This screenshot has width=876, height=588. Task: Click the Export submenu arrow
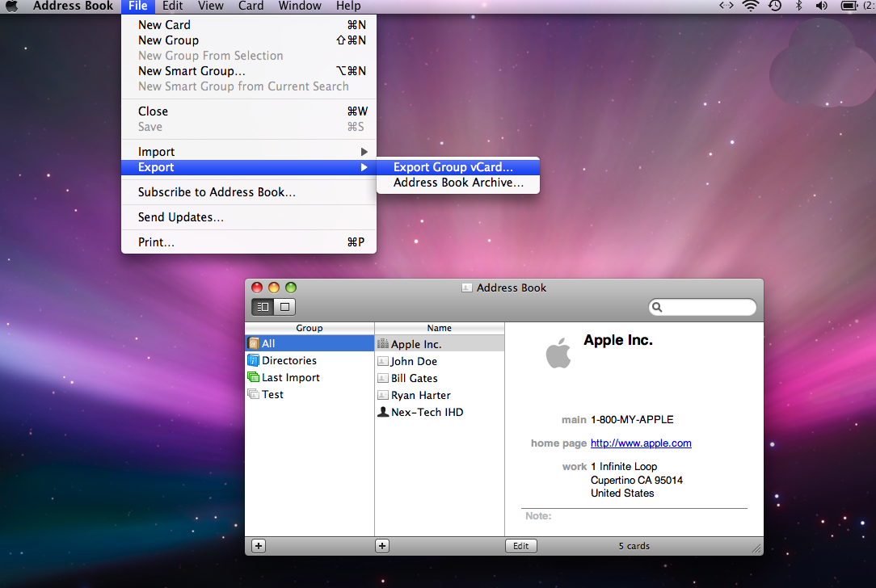pyautogui.click(x=364, y=167)
